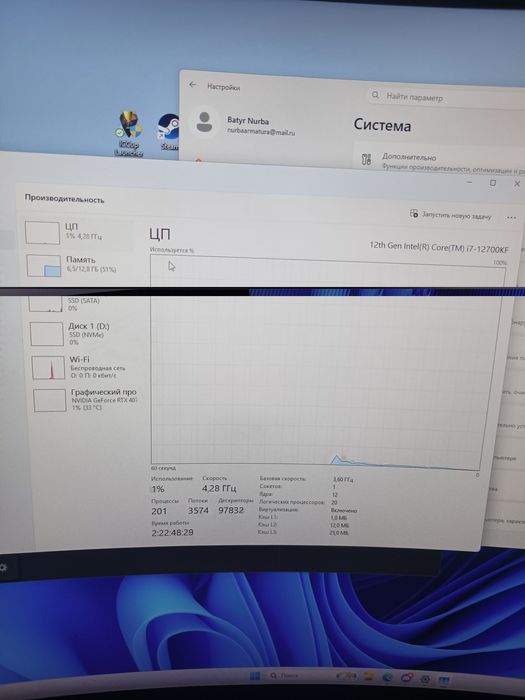Viewport: 525px width, 700px height.
Task: Open File Explorer from the taskbar
Action: click(369, 677)
